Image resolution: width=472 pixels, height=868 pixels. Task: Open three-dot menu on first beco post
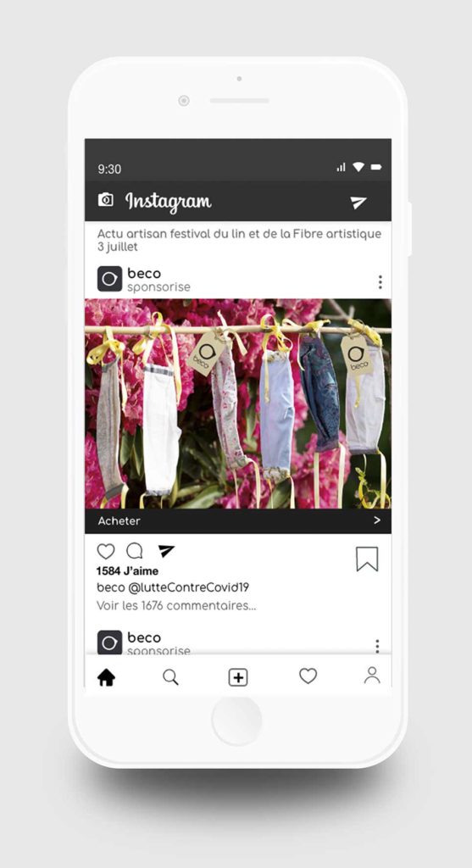380,281
